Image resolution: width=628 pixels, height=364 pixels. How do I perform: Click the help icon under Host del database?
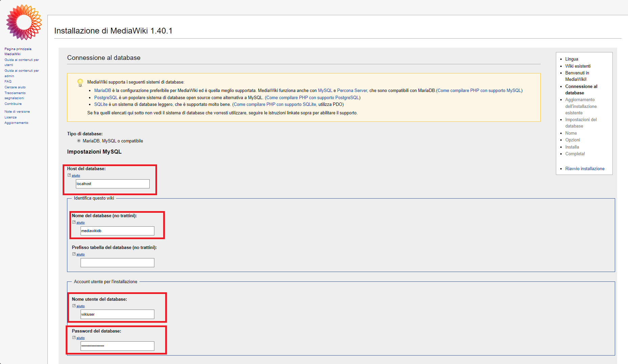[69, 175]
